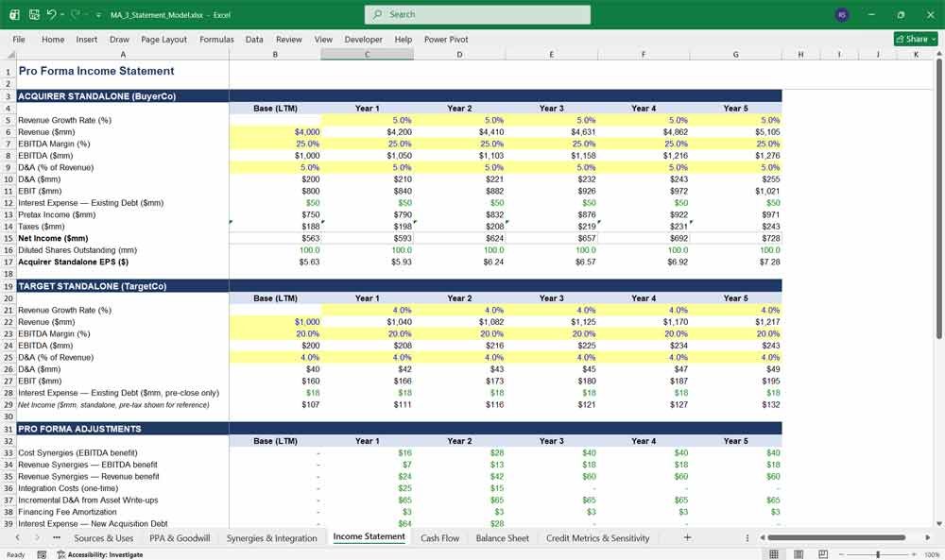The image size is (945, 560).
Task: Open the undo history dropdown arrow
Action: coord(62,14)
